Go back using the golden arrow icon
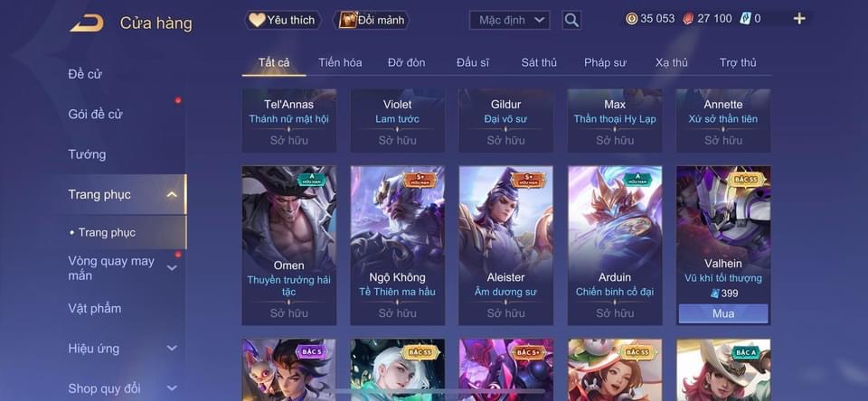868x401 pixels. pyautogui.click(x=87, y=23)
